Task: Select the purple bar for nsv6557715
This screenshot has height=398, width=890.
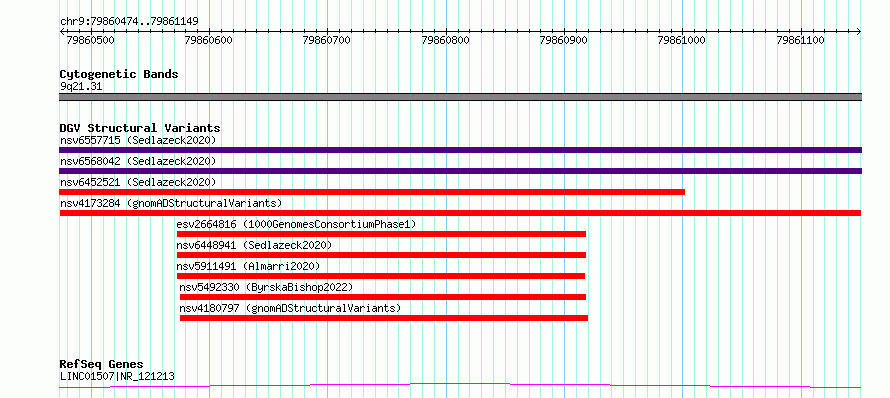Action: tap(460, 150)
